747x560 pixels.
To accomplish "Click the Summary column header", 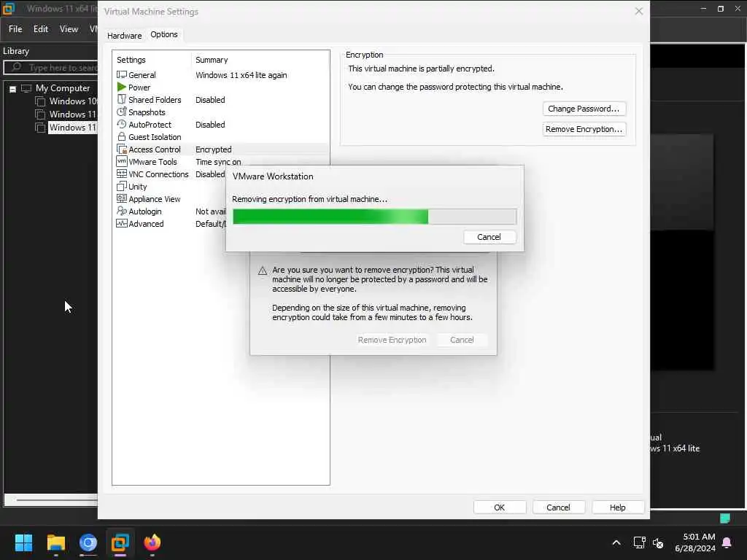I will pos(212,60).
